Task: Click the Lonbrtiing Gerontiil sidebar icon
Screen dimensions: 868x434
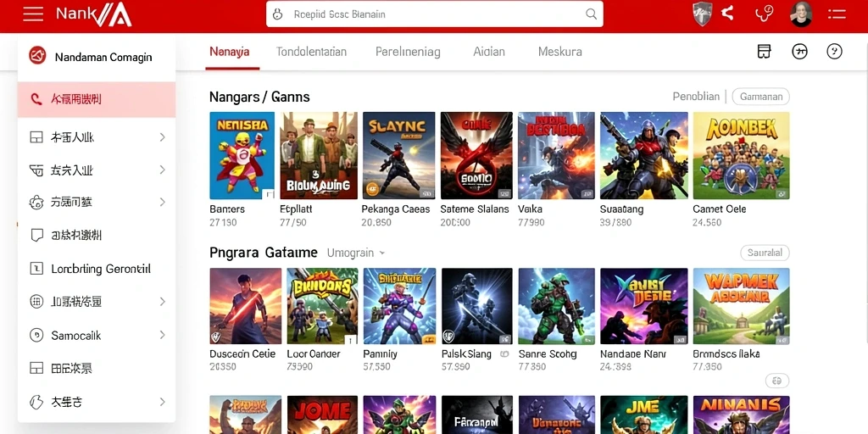Action: (x=36, y=269)
